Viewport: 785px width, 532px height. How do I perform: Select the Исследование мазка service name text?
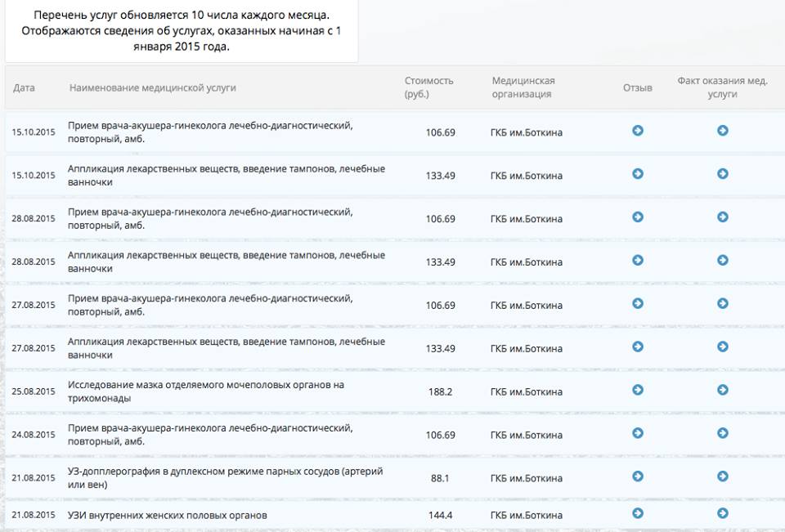tap(206, 391)
